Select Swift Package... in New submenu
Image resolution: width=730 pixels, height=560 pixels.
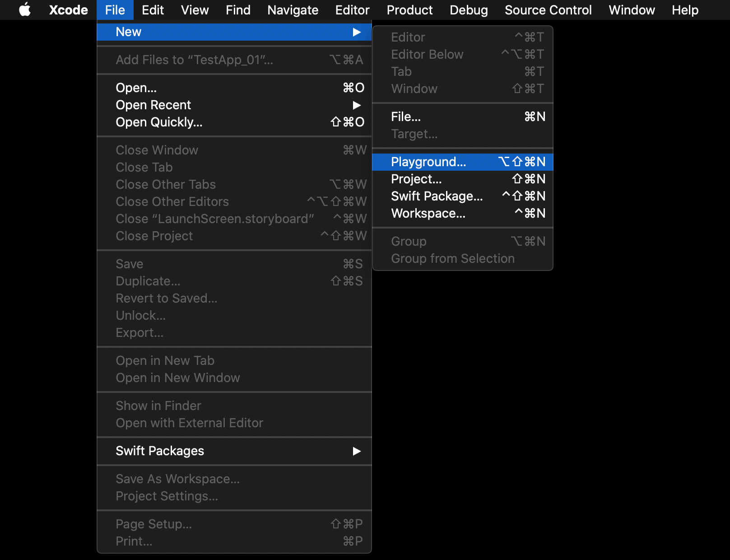click(x=463, y=196)
